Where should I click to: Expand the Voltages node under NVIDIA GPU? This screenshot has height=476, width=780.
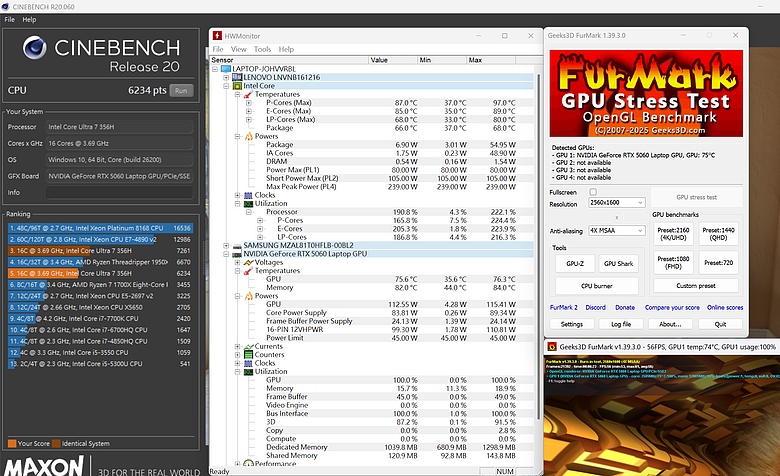pyautogui.click(x=237, y=262)
